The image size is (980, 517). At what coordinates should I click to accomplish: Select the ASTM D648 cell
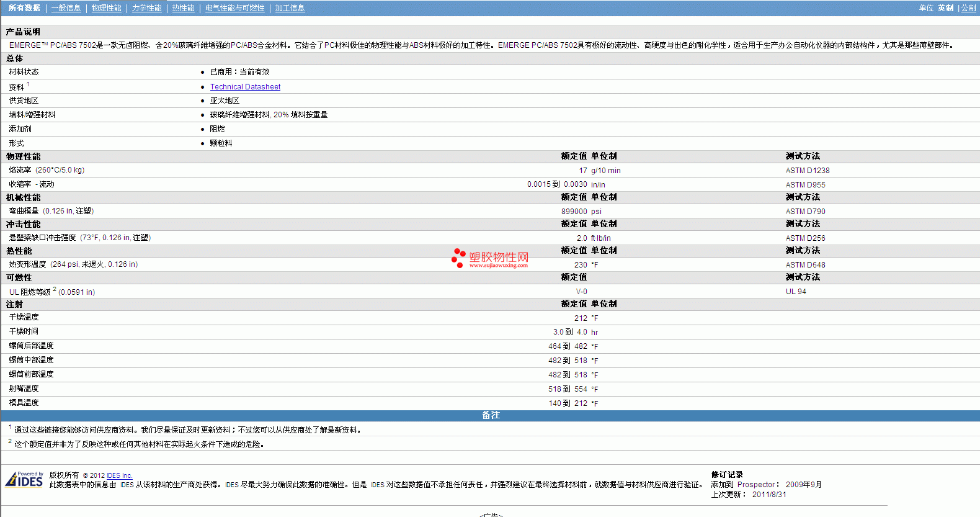click(805, 265)
